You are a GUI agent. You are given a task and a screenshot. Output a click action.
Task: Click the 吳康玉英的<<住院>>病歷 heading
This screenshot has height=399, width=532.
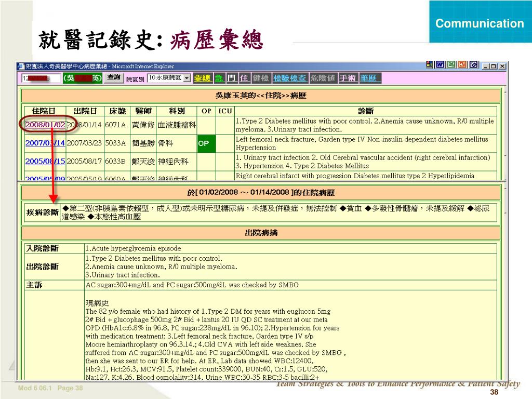pyautogui.click(x=261, y=96)
